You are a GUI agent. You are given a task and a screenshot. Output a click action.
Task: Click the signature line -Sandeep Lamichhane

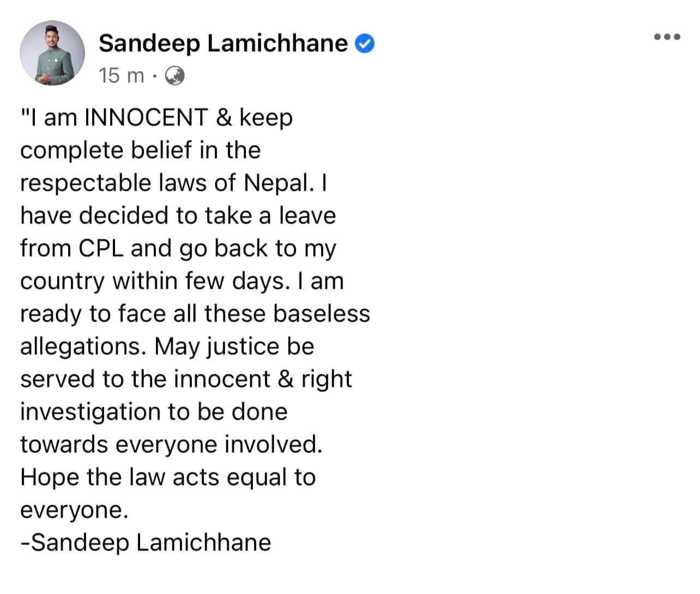(146, 542)
